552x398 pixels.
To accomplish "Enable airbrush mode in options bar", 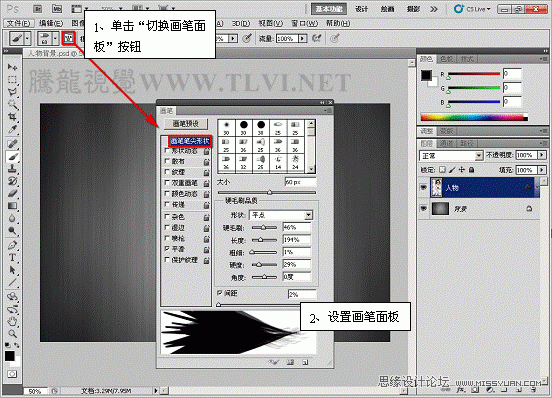I will [x=316, y=38].
